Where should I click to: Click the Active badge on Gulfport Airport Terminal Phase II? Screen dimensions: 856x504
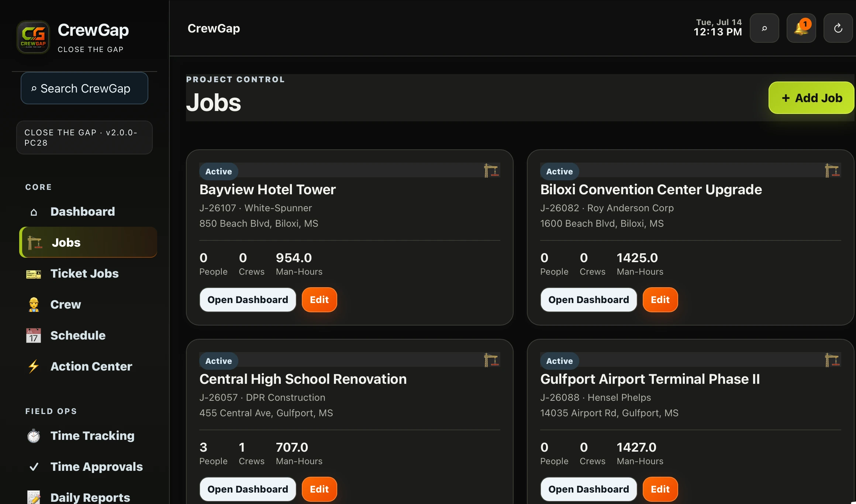tap(560, 361)
